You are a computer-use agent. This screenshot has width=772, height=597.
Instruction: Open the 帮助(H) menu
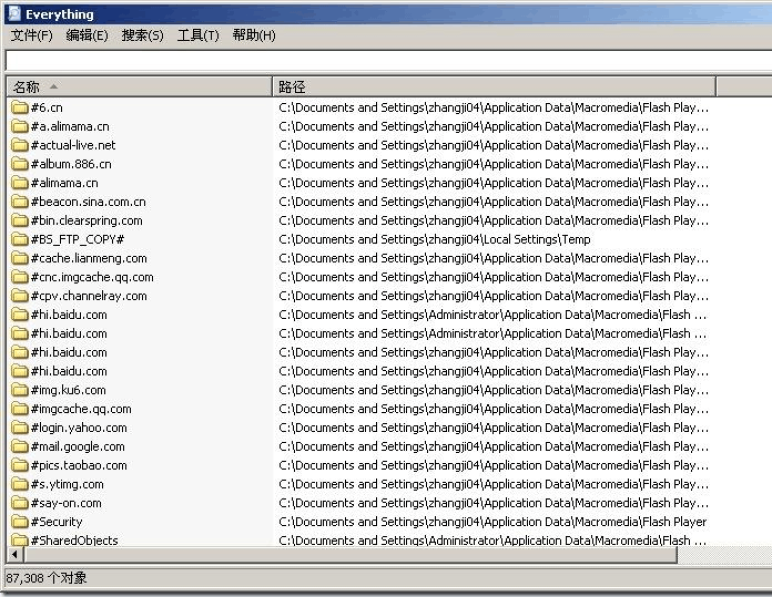[x=254, y=35]
